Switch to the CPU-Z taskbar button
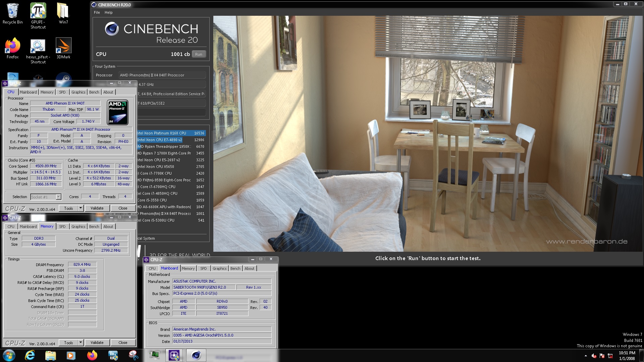644x362 pixels. 174,355
